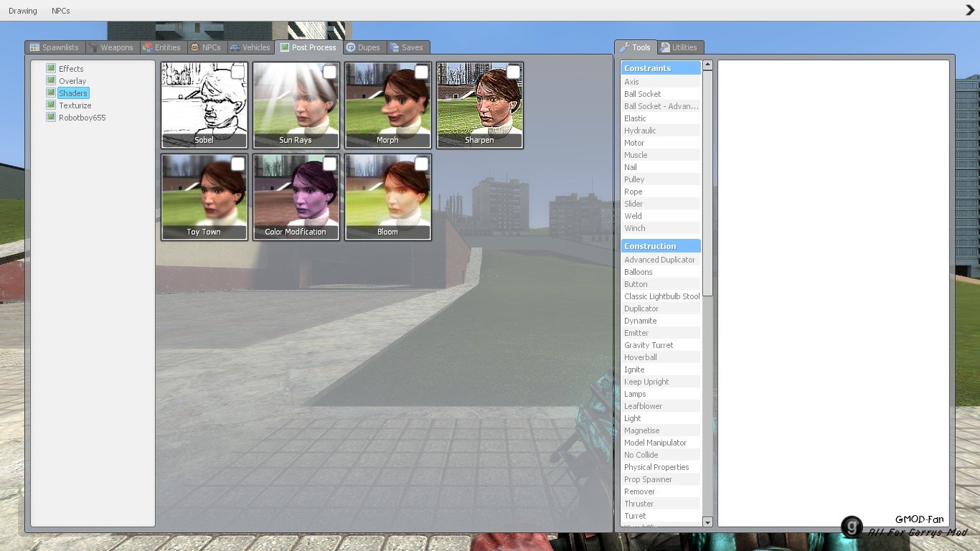Select the Winch constraint tool
980x551 pixels.
(661, 228)
